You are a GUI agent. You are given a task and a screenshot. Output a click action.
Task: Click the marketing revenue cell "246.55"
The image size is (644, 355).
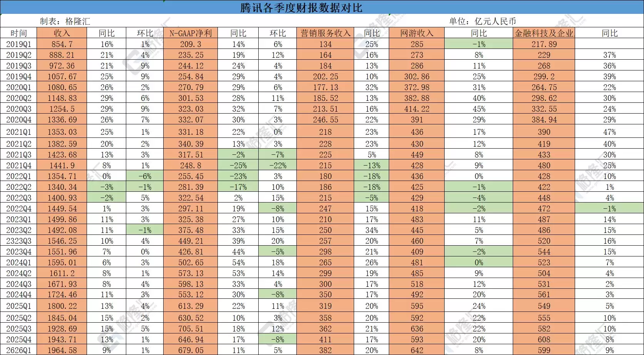(325, 120)
